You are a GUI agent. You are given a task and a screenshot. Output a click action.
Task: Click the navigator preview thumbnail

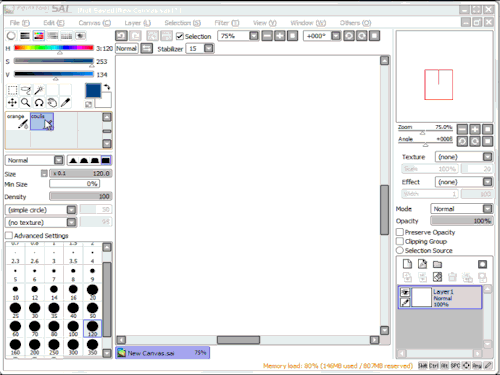444,77
